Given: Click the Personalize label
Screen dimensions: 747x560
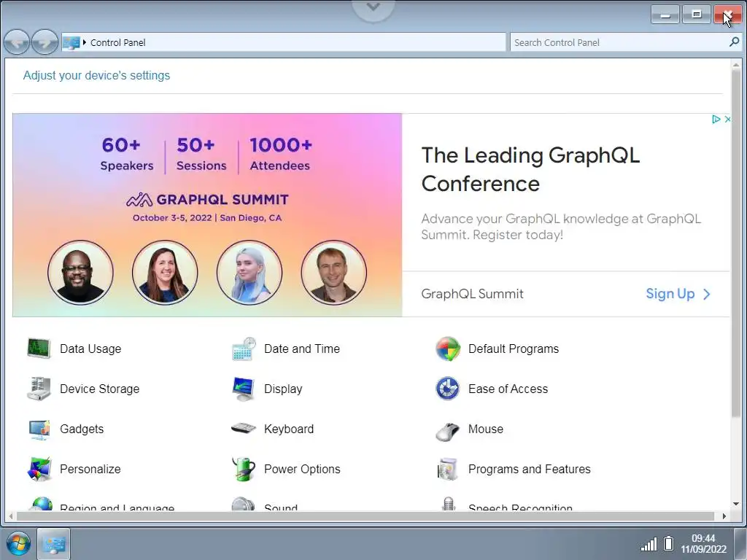Looking at the screenshot, I should tap(90, 469).
